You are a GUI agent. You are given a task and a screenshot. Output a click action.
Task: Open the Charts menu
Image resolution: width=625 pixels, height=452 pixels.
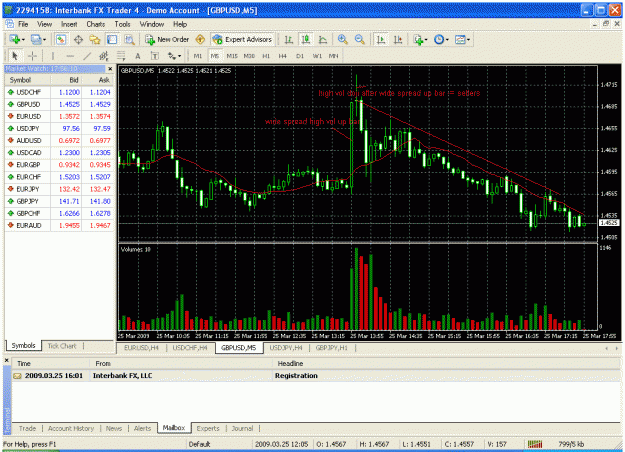click(96, 24)
